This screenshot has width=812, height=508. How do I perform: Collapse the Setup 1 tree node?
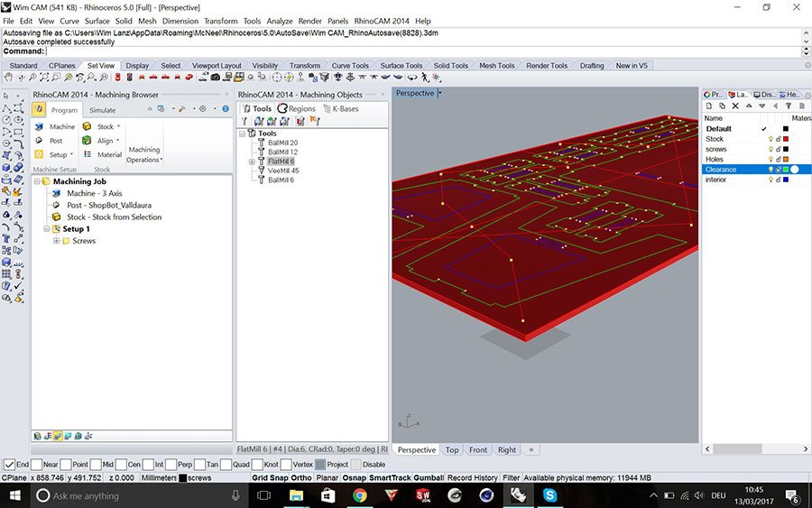click(x=47, y=229)
